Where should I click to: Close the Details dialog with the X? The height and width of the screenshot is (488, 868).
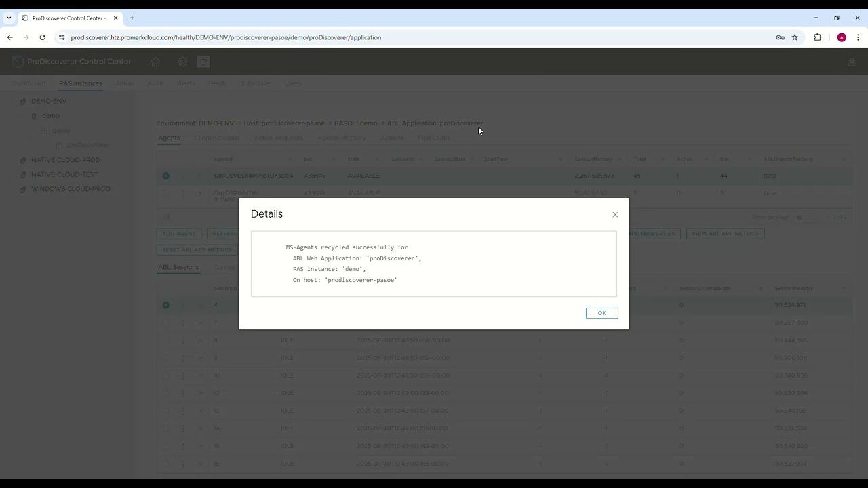click(x=615, y=215)
